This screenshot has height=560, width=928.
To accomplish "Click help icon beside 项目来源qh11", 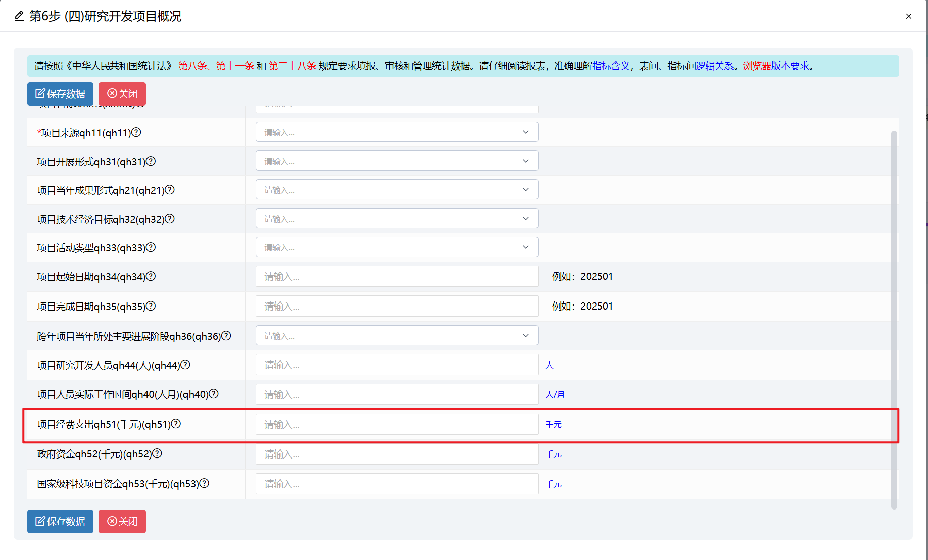I will click(x=136, y=132).
